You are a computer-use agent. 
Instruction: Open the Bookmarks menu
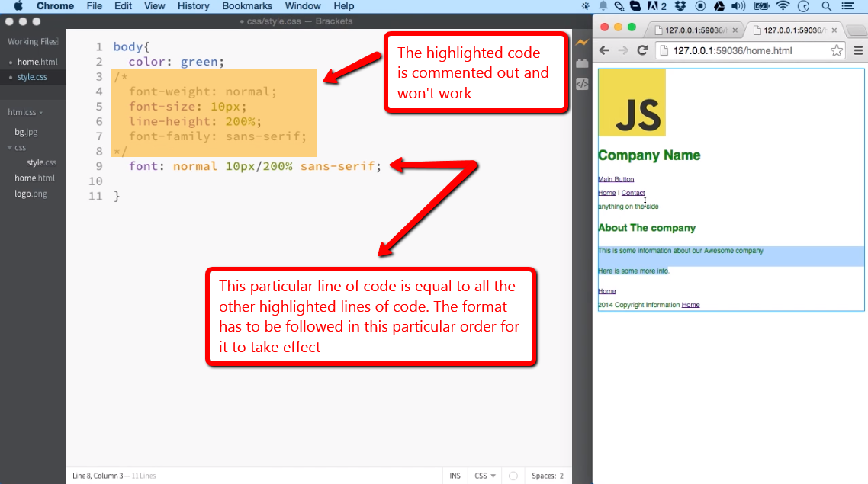tap(247, 6)
